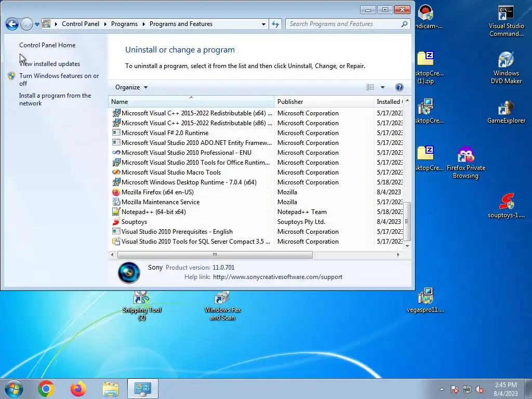Open View installed updates link

[49, 63]
